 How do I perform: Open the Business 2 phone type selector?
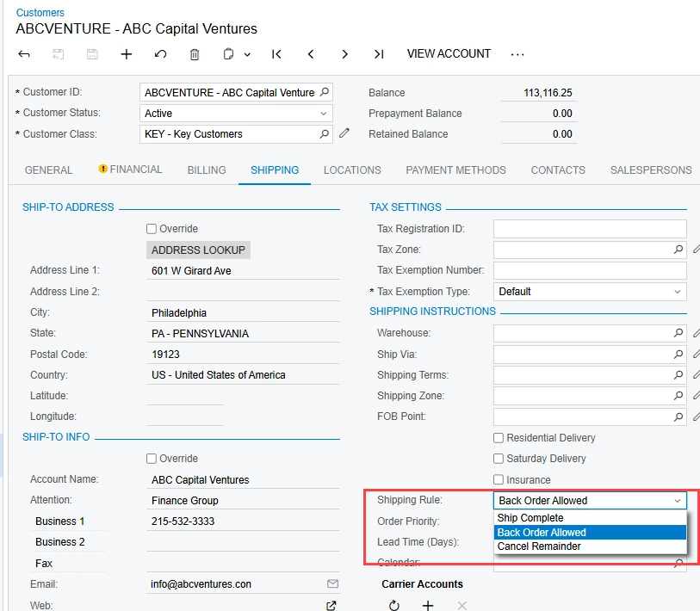click(68, 542)
